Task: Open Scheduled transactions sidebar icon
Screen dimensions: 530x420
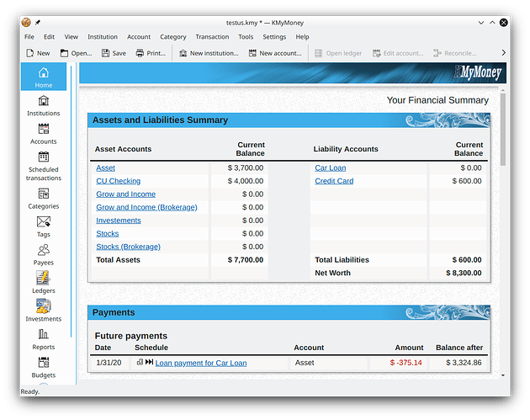Action: 43,165
